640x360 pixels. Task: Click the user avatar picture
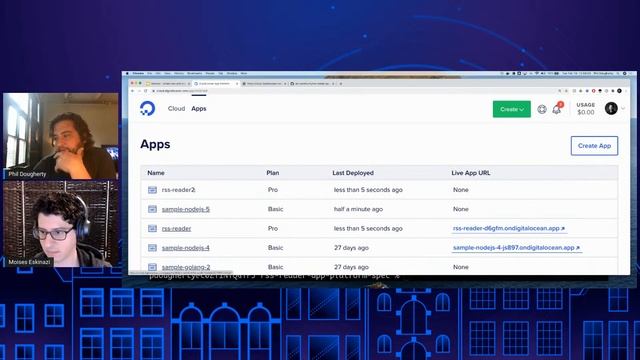pos(611,108)
